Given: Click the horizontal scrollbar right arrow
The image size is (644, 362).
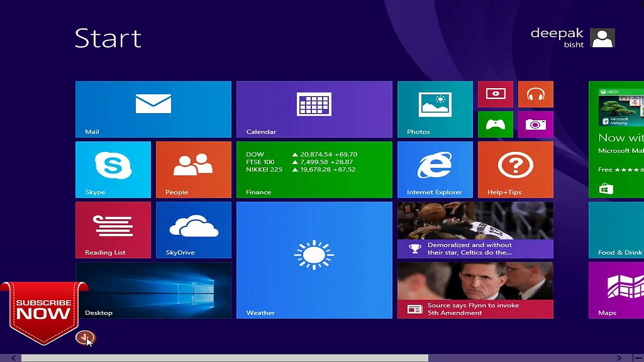Looking at the screenshot, I should (x=619, y=358).
